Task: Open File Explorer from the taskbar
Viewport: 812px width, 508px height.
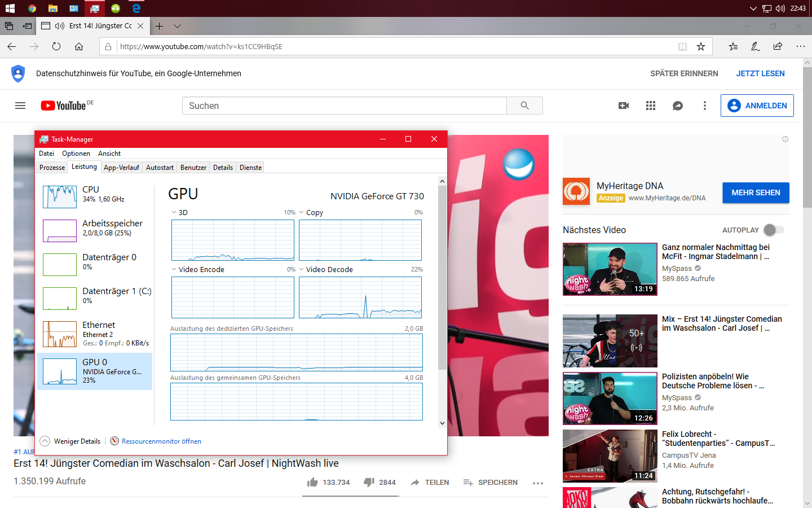Action: point(52,8)
